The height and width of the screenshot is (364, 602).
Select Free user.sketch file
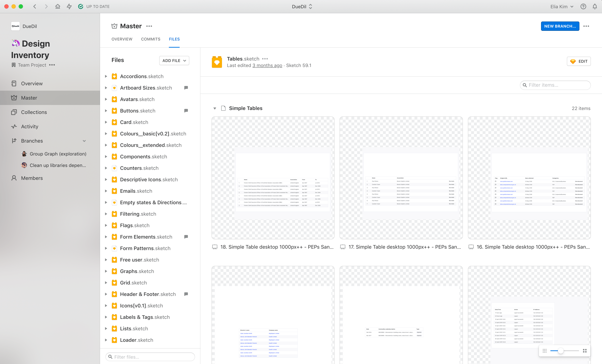(x=139, y=260)
